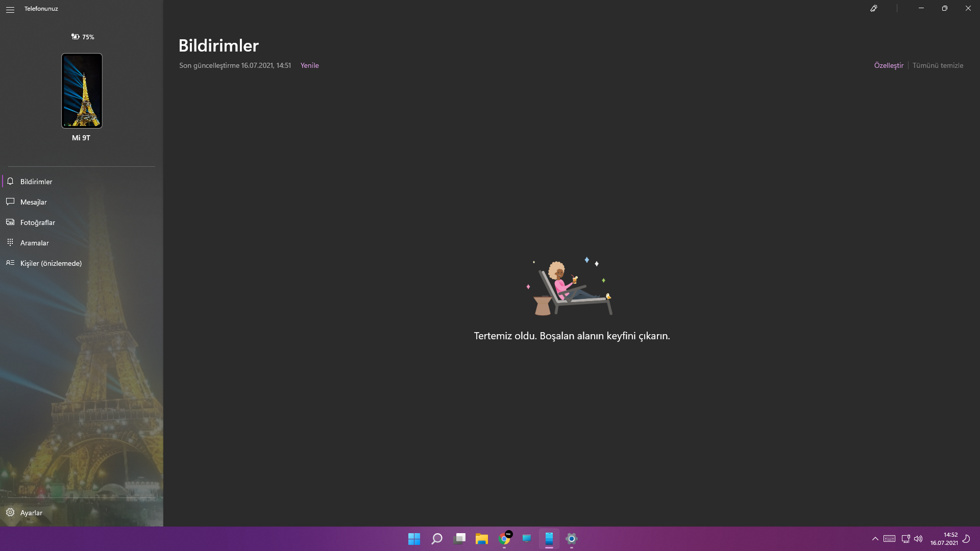Minimize the Telefonunuz window
Viewport: 980px width, 551px height.
pyautogui.click(x=921, y=8)
